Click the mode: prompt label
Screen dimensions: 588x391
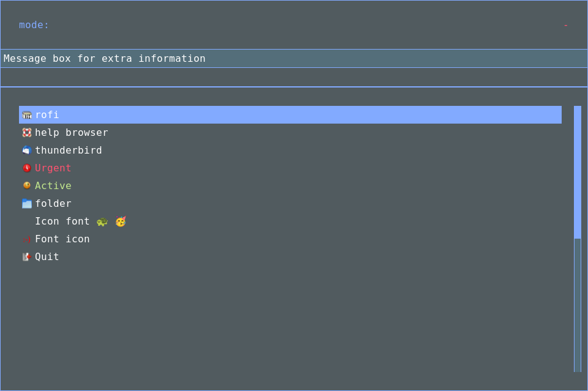(x=34, y=25)
